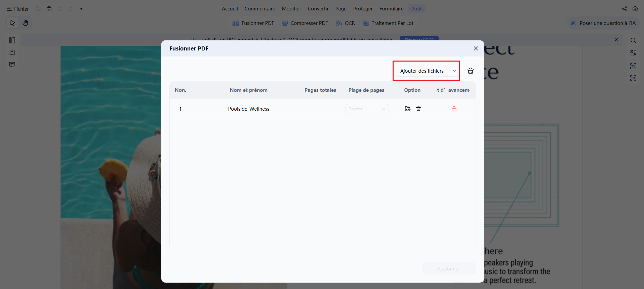Screen dimensions: 644x289
Task: Open the Fichier menu
Action: coord(18,9)
